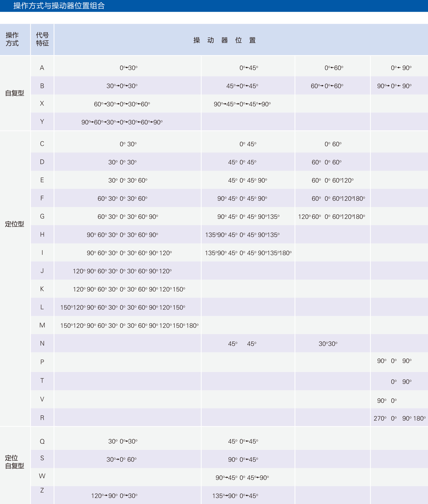
Task: Click the 0°←30° cell in row A
Action: point(128,68)
